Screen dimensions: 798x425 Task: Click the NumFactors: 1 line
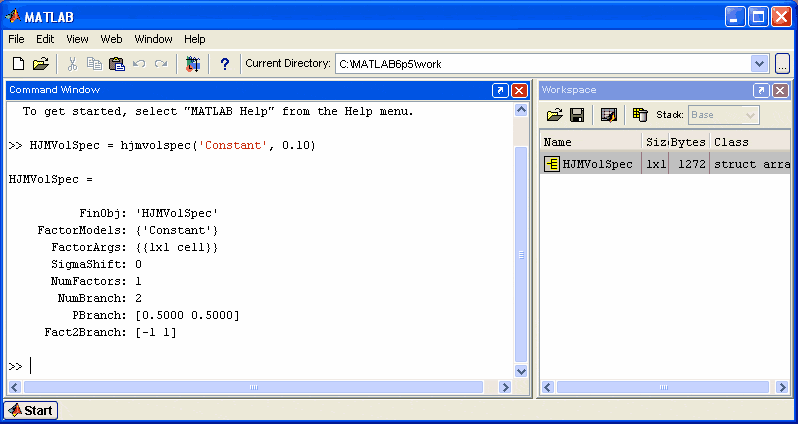pos(96,281)
